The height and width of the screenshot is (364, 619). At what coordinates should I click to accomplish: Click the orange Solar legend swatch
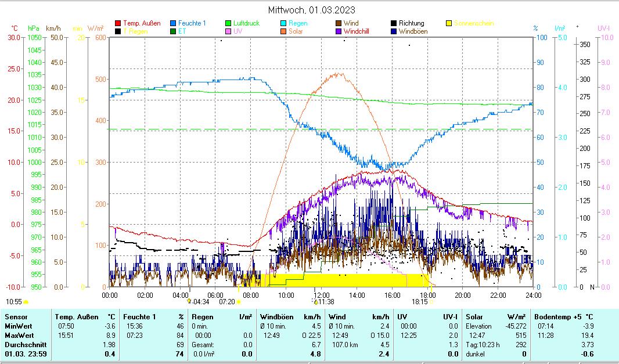coord(283,31)
